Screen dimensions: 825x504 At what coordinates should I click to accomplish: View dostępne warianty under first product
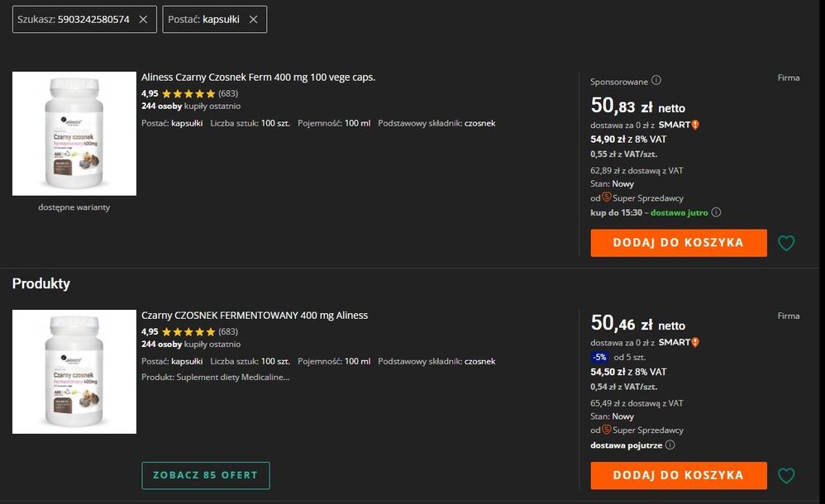pyautogui.click(x=74, y=207)
